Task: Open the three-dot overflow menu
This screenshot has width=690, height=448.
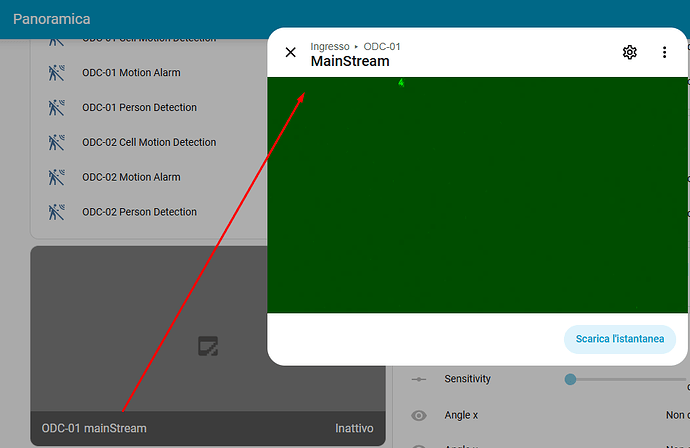Action: [664, 52]
